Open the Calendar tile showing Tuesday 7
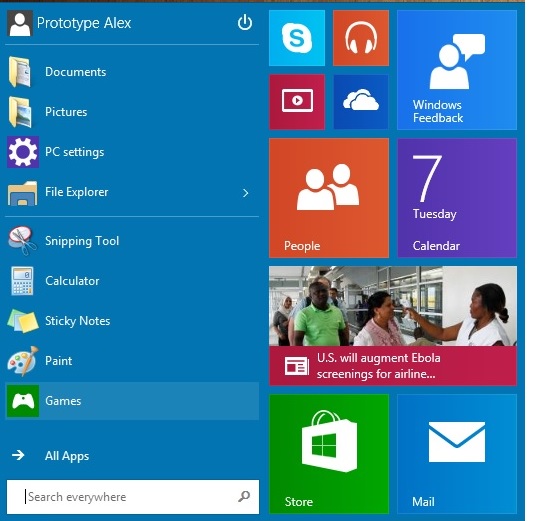Image resolution: width=547 pixels, height=521 pixels. pos(457,198)
